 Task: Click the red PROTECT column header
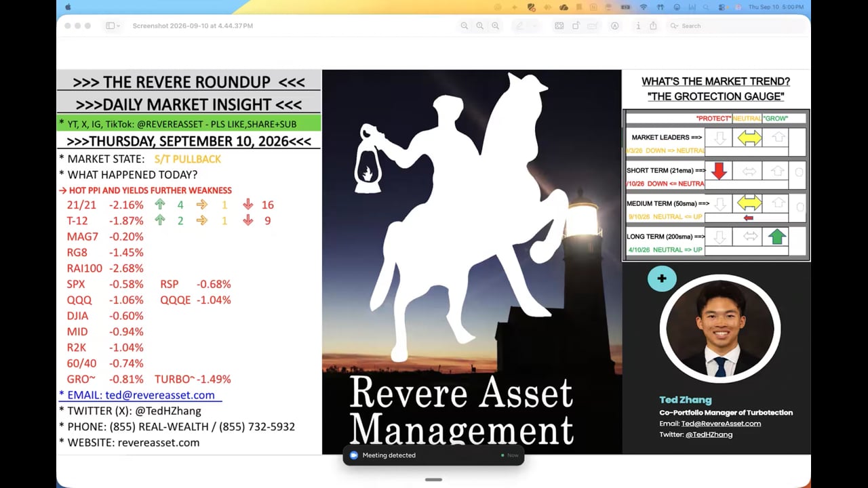(x=714, y=119)
